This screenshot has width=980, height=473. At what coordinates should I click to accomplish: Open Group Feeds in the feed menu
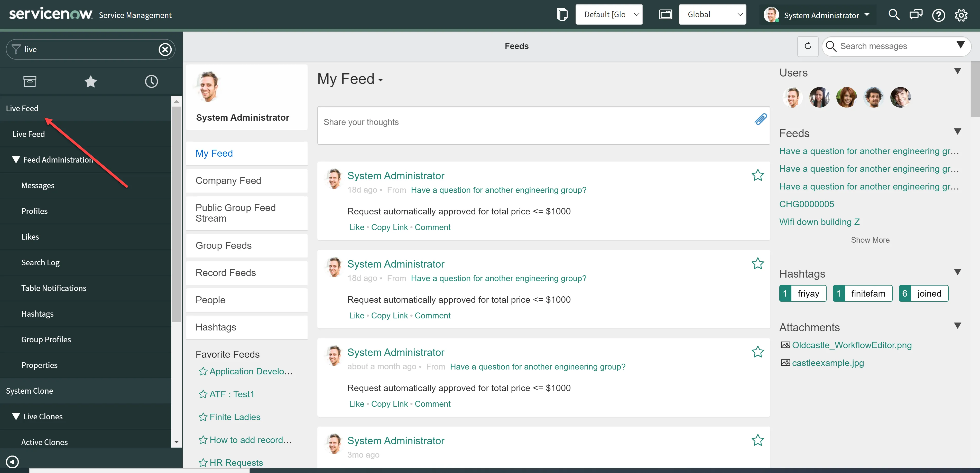point(224,246)
